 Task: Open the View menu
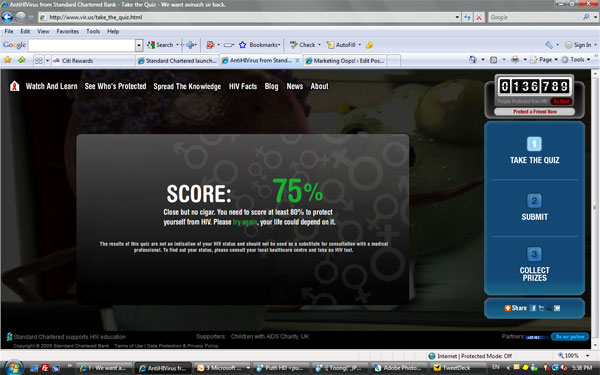(43, 31)
